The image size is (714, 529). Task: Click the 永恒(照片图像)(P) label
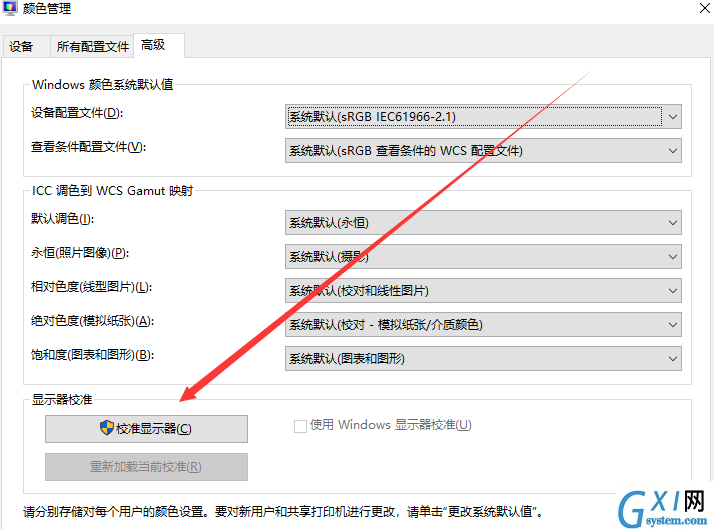coord(80,253)
